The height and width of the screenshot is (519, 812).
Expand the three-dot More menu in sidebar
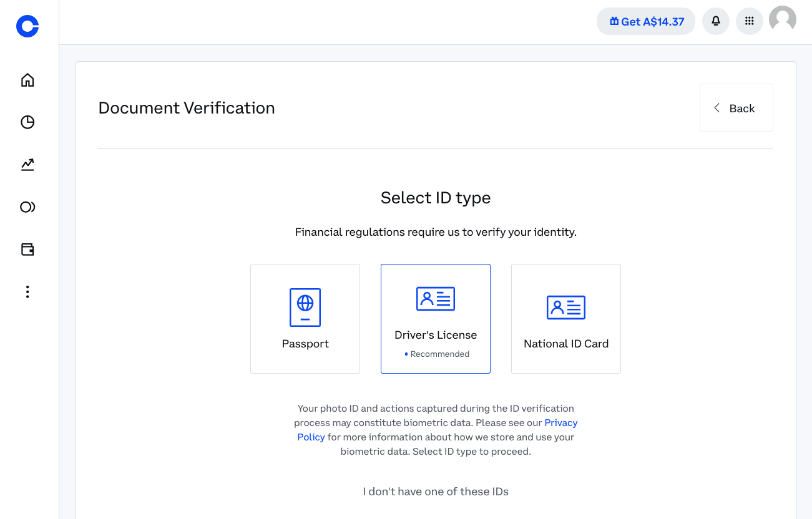click(27, 291)
